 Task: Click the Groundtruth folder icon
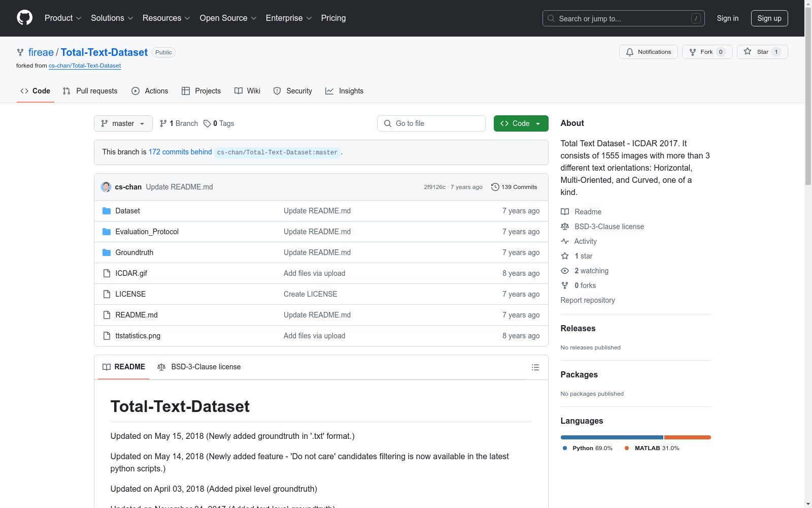tap(107, 252)
